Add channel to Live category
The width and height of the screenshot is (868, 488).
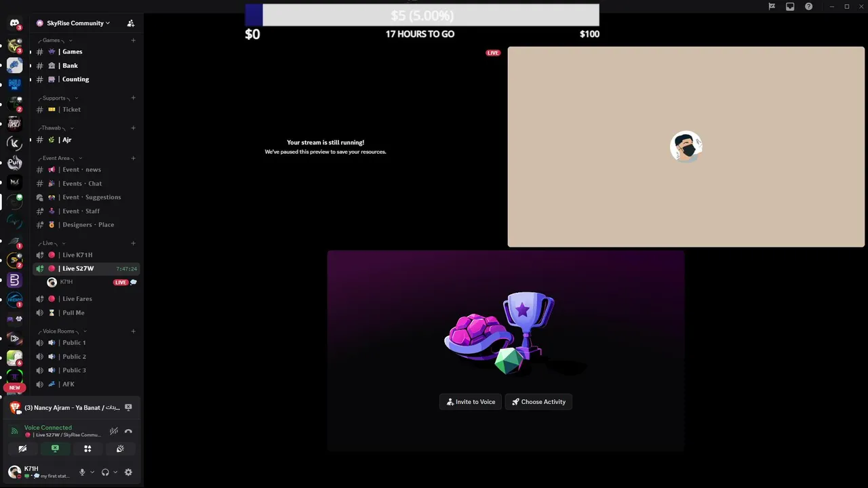pos(133,243)
